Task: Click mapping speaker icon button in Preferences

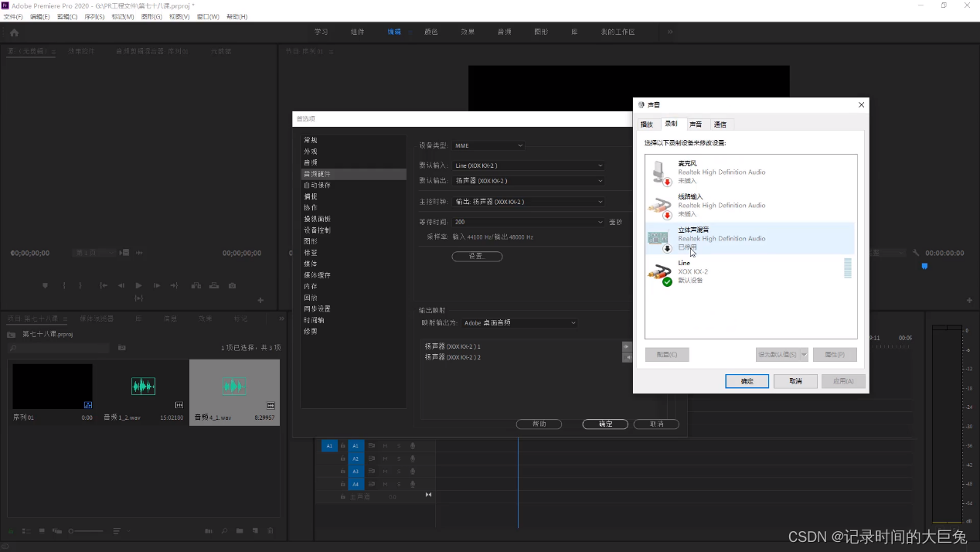Action: click(627, 357)
